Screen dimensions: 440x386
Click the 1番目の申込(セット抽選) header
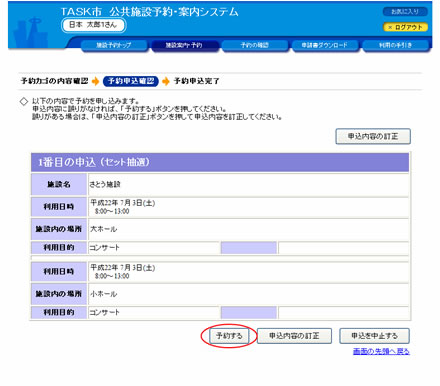click(x=220, y=162)
